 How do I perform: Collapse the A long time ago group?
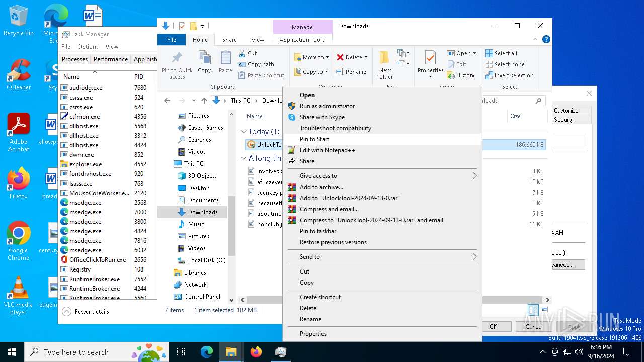pos(244,158)
